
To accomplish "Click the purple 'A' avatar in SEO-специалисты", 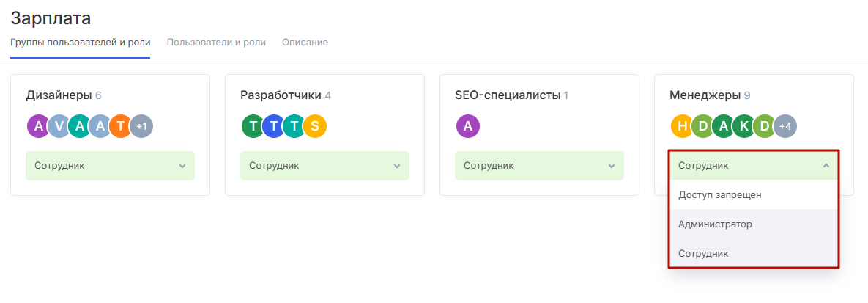I will pos(467,126).
